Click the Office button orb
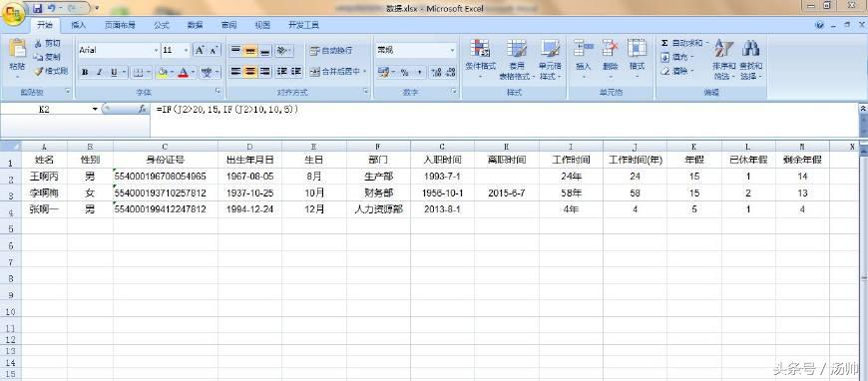Image resolution: width=868 pixels, height=381 pixels. (x=13, y=13)
